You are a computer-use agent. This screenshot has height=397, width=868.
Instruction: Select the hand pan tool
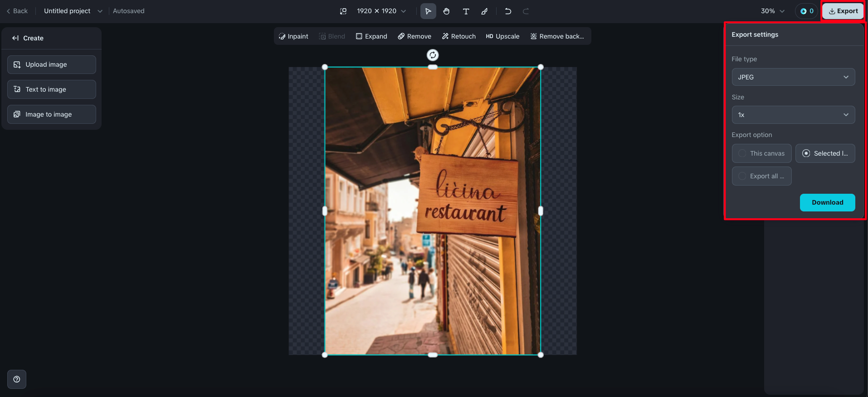pyautogui.click(x=447, y=11)
